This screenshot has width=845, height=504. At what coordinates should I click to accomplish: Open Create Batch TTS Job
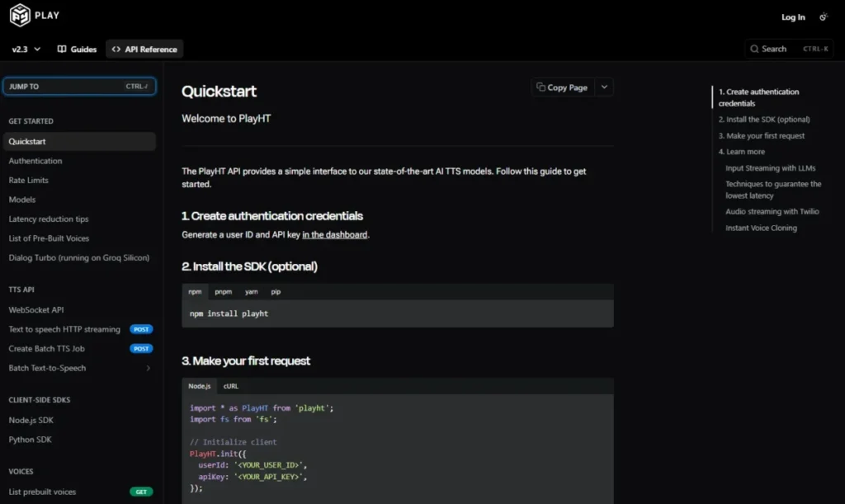pos(46,348)
